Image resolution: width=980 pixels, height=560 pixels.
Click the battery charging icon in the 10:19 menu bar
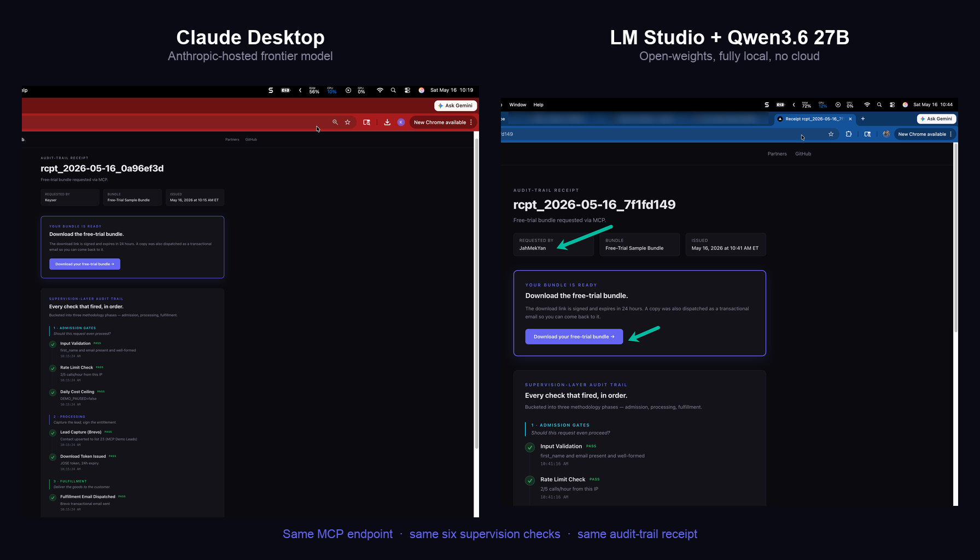(x=285, y=90)
